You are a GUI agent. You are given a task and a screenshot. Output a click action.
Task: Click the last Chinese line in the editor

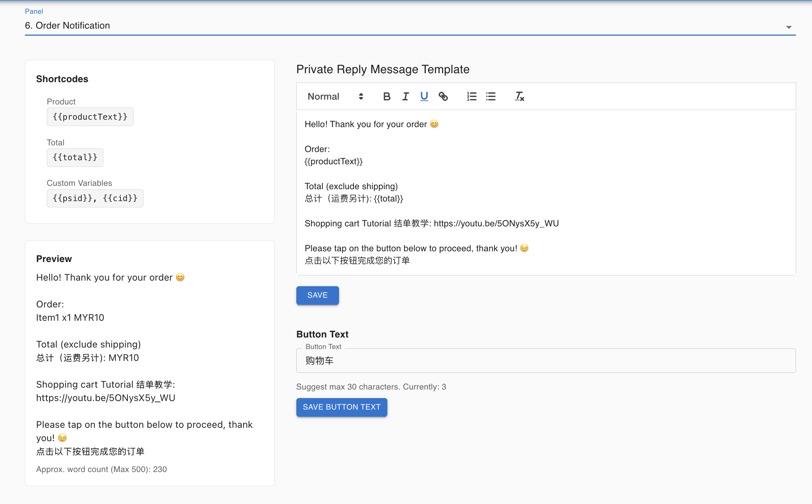coord(357,261)
